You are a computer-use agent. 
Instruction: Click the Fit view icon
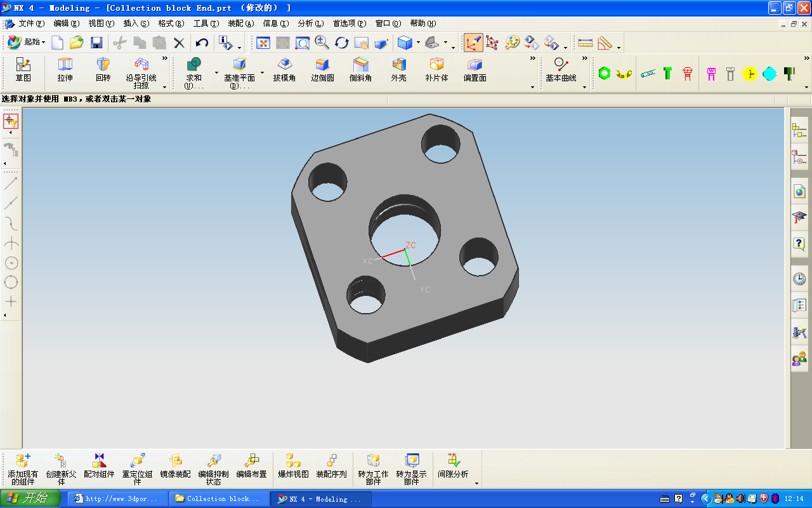click(x=263, y=43)
